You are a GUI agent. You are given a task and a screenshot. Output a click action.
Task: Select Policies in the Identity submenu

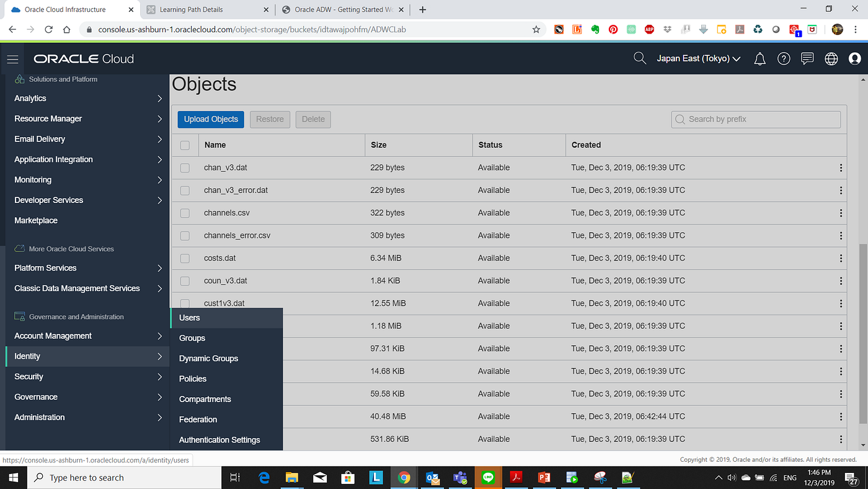(226, 379)
